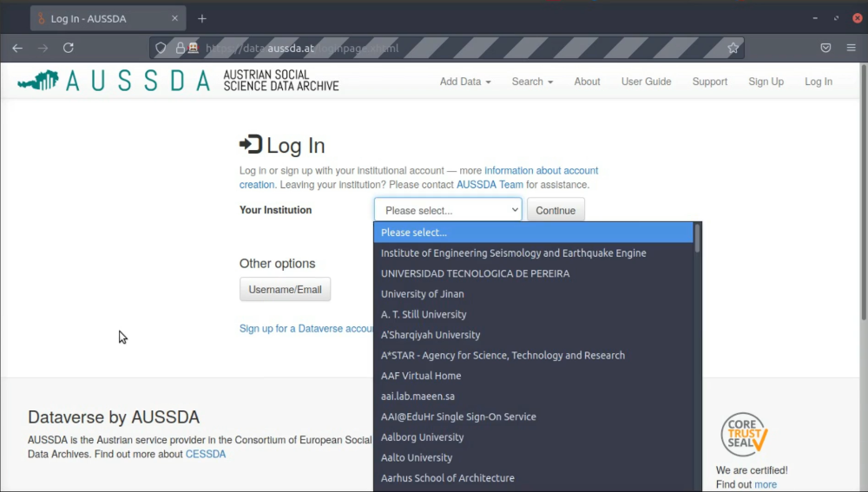
Task: Expand the Add Data menu
Action: pyautogui.click(x=465, y=82)
